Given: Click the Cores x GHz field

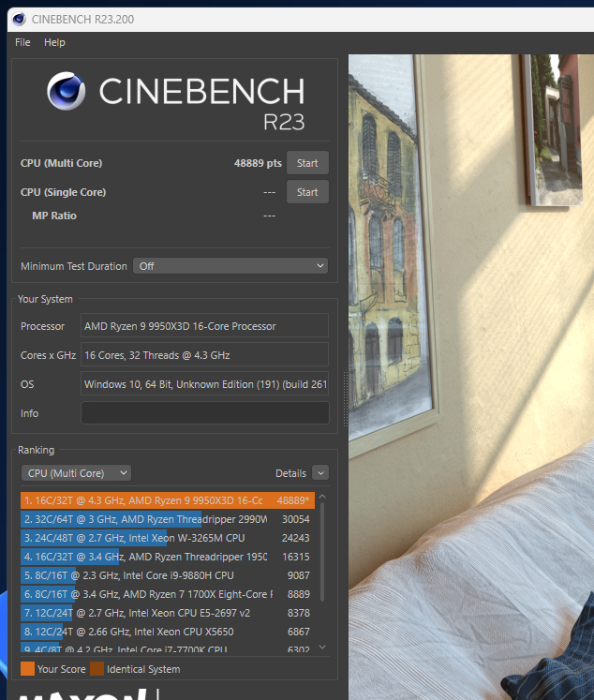Looking at the screenshot, I should click(x=204, y=355).
